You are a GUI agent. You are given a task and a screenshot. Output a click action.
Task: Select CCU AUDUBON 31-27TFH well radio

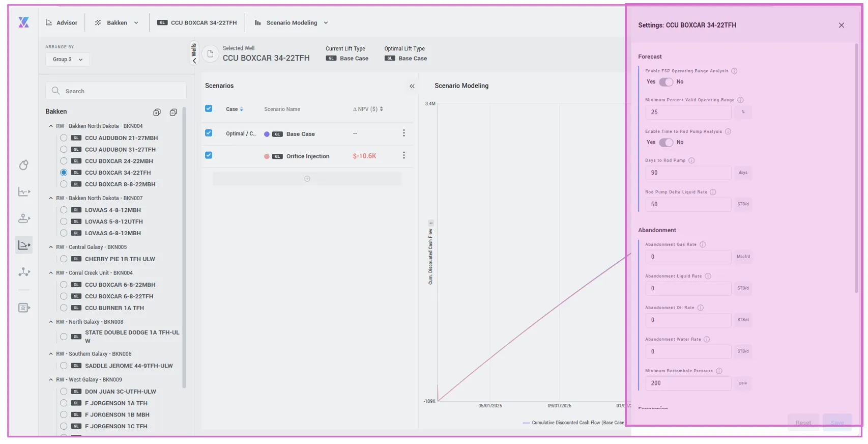pyautogui.click(x=64, y=150)
